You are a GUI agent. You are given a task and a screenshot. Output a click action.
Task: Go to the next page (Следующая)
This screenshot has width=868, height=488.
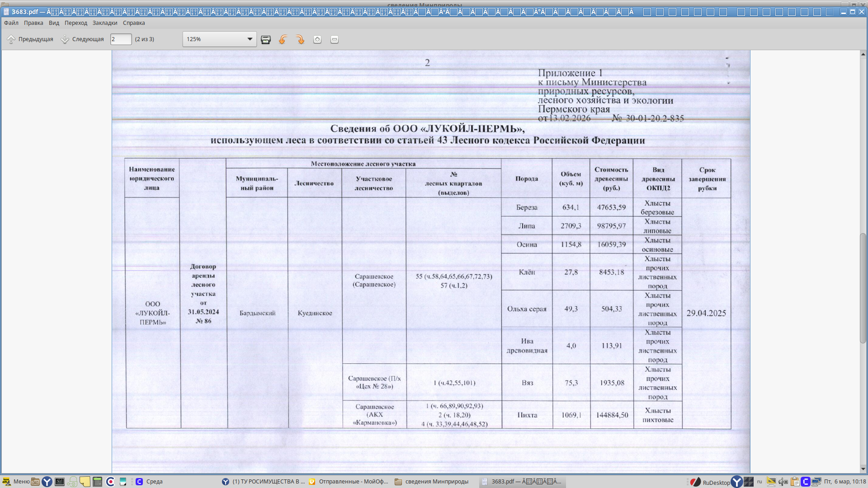(x=82, y=39)
